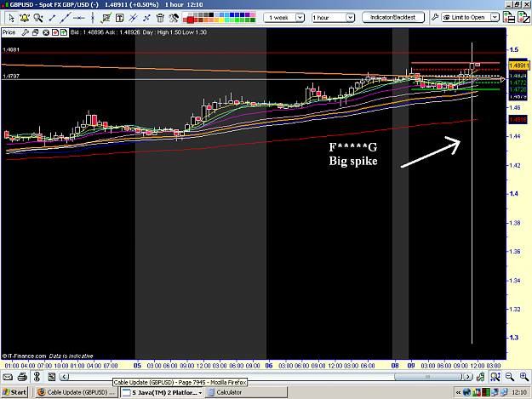Pick the yellow color swatch
The width and height of the screenshot is (532, 399).
coord(222,20)
